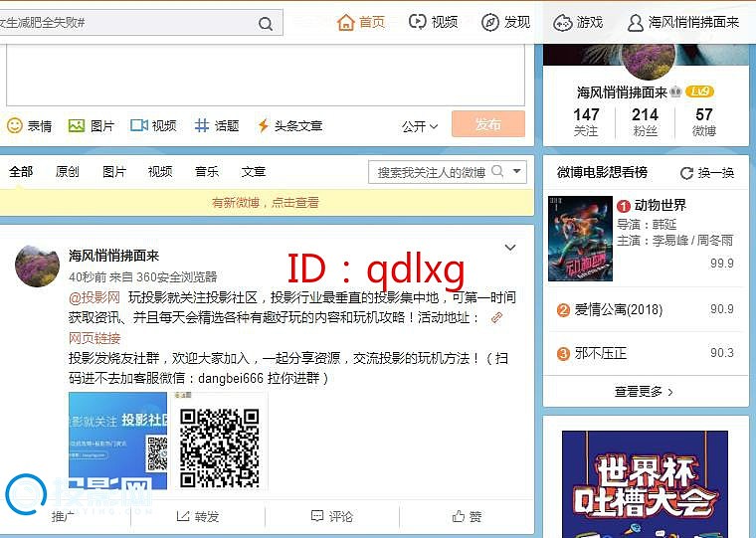This screenshot has height=538, width=756.
Task: Switch to the 音乐 tab
Action: (207, 171)
